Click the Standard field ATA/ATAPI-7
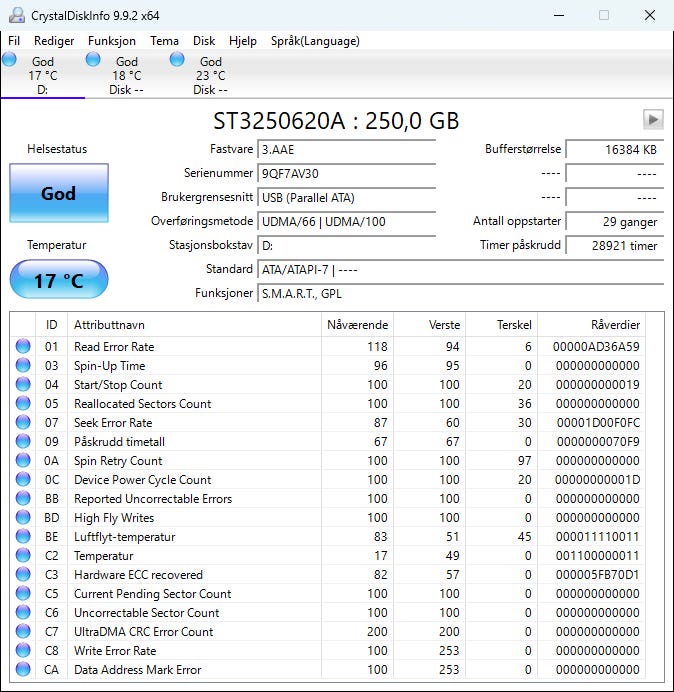The width and height of the screenshot is (674, 692). 460,269
